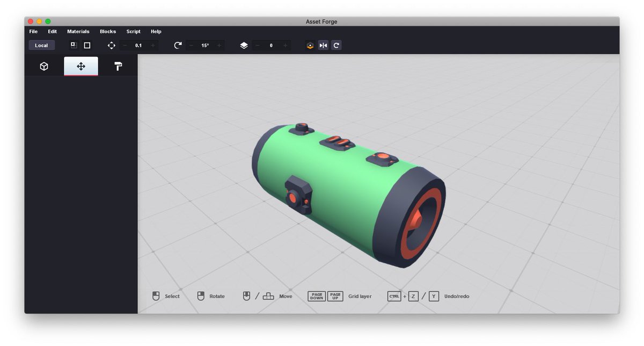Click the 'Grid layer' hint text
The height and width of the screenshot is (346, 644).
click(360, 296)
